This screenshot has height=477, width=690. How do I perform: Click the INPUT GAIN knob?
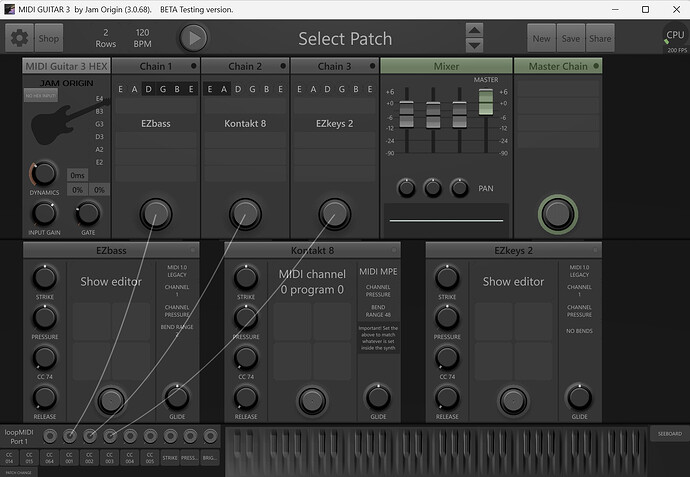coord(44,212)
